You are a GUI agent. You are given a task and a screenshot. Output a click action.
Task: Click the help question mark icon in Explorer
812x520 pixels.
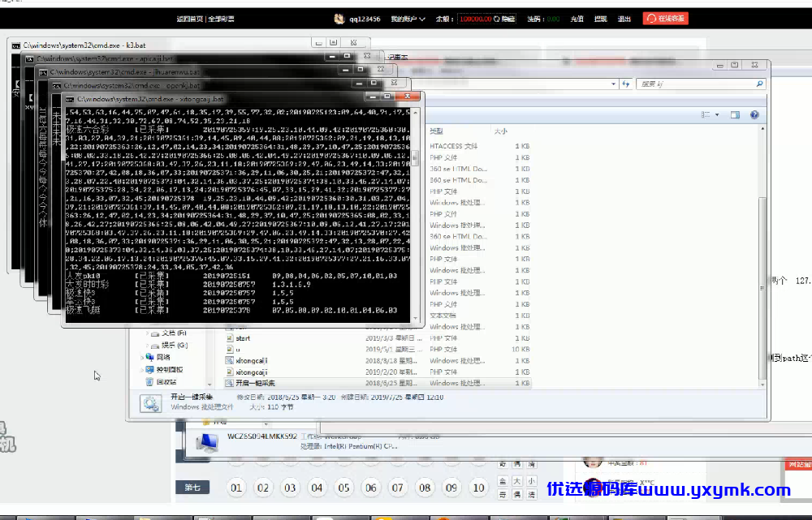point(754,115)
